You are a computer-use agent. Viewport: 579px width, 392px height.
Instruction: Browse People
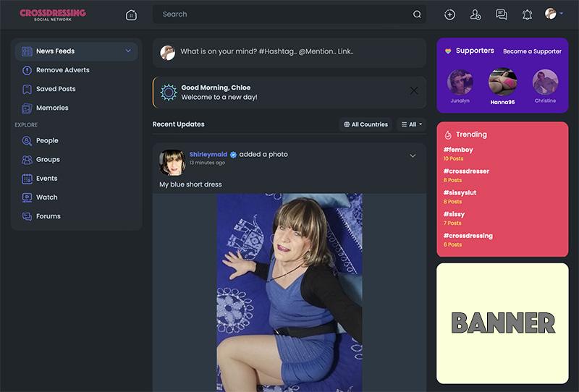pyautogui.click(x=47, y=140)
